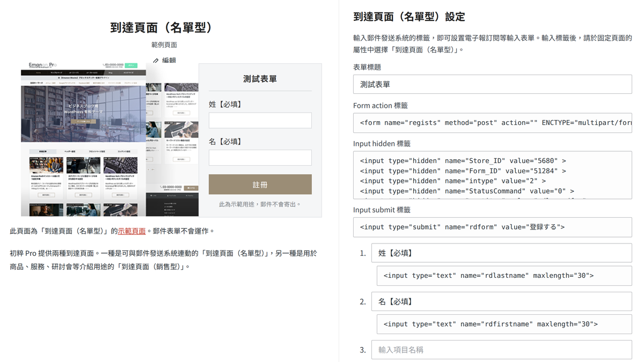Screen dimensions: 644x362
Task: Select the intype hidden input line
Action: (x=453, y=181)
